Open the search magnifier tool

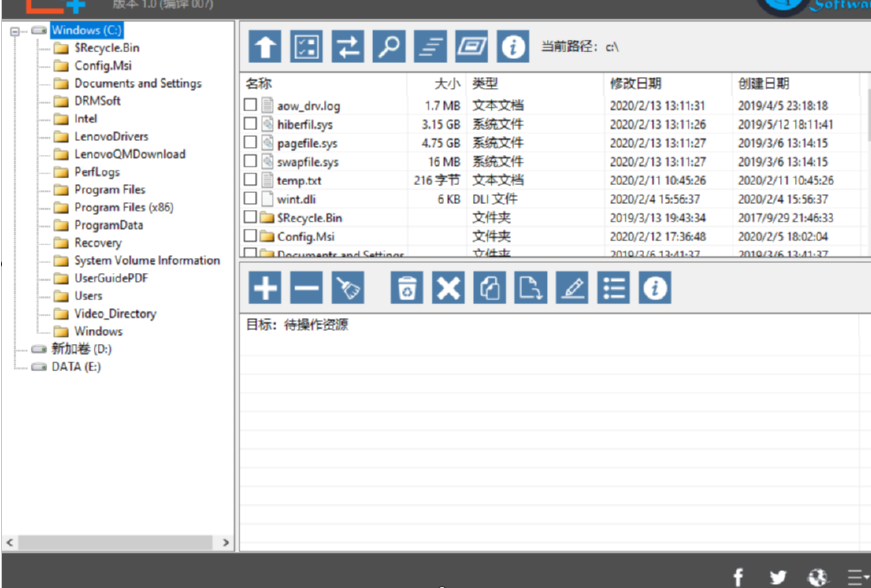[x=389, y=46]
